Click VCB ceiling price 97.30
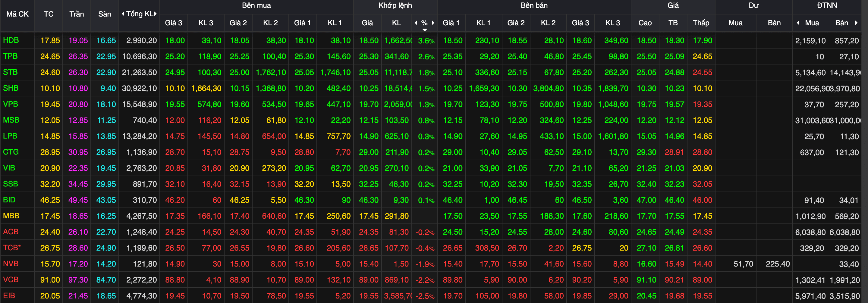Image resolution: width=868 pixels, height=303 pixels. coord(78,280)
